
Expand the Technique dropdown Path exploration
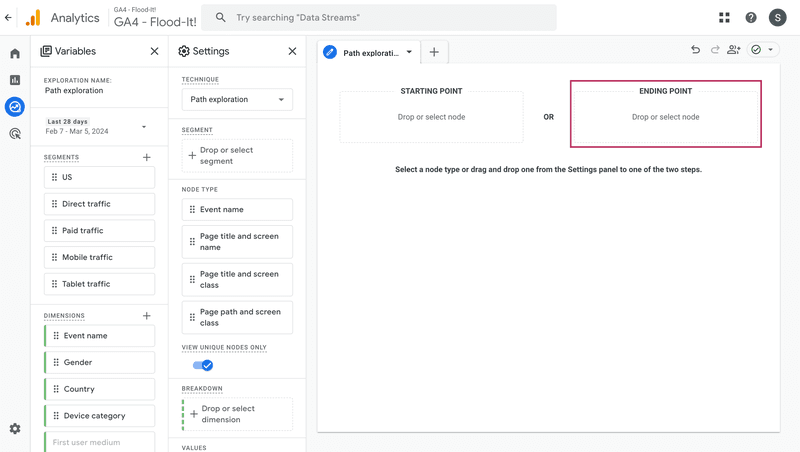pyautogui.click(x=237, y=99)
